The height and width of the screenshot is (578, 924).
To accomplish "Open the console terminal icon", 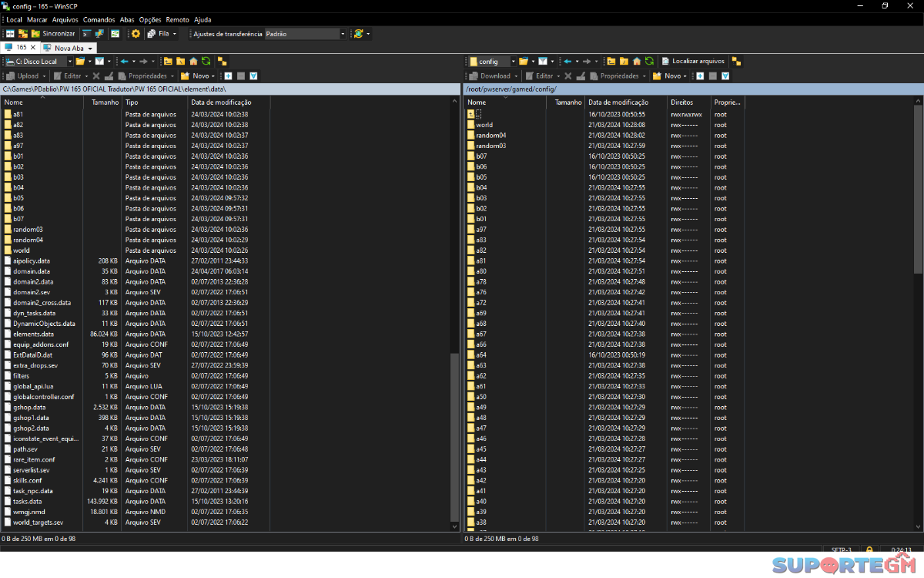I will pyautogui.click(x=87, y=34).
